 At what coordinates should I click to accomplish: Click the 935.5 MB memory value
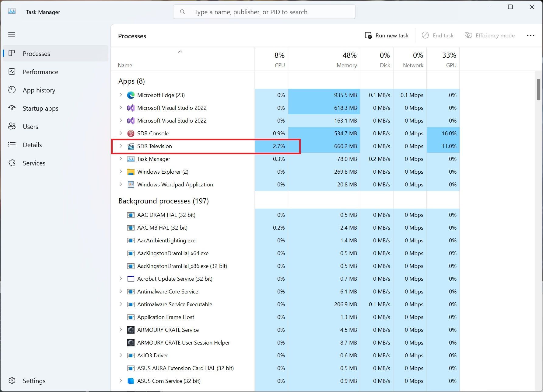pos(345,95)
